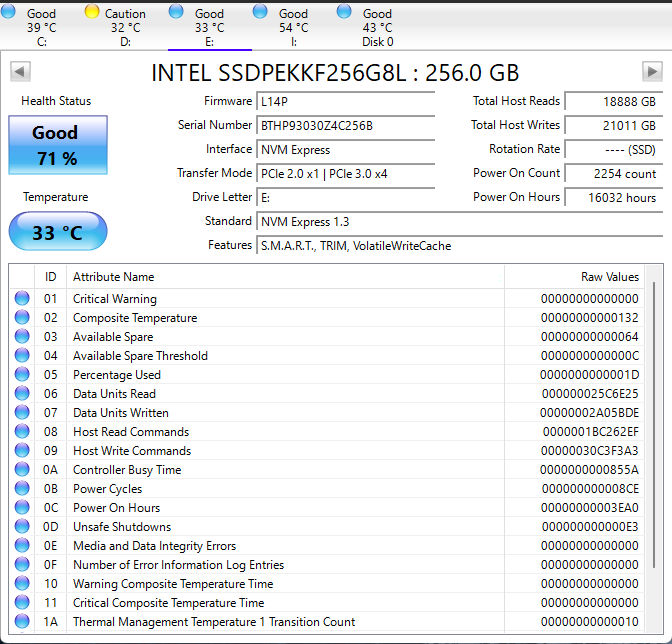The width and height of the screenshot is (672, 644).
Task: Select the Critical Warning attribute name
Action: [x=115, y=299]
